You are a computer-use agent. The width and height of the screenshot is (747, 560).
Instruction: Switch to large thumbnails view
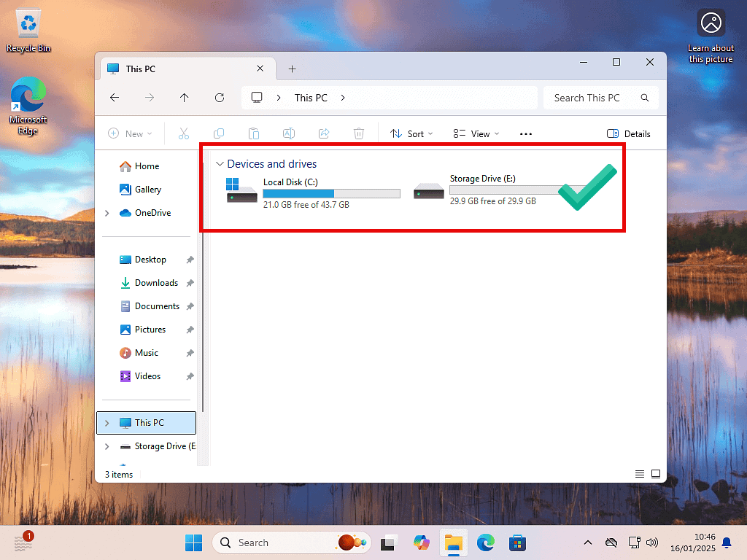[656, 474]
